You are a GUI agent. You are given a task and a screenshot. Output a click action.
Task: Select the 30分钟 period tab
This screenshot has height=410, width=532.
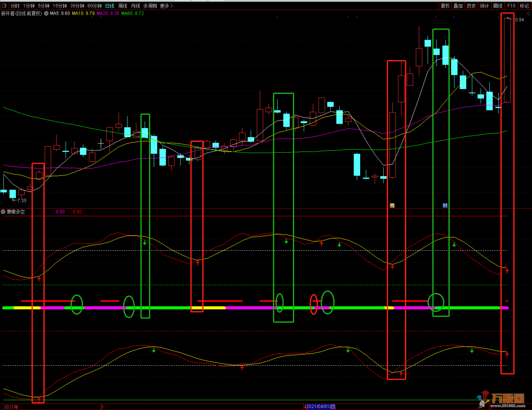click(77, 6)
